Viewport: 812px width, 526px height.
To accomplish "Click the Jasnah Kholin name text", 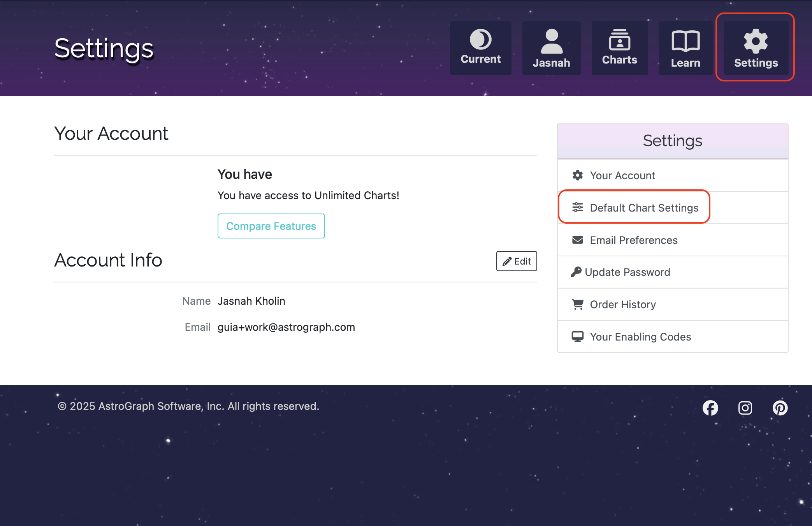I will point(251,301).
